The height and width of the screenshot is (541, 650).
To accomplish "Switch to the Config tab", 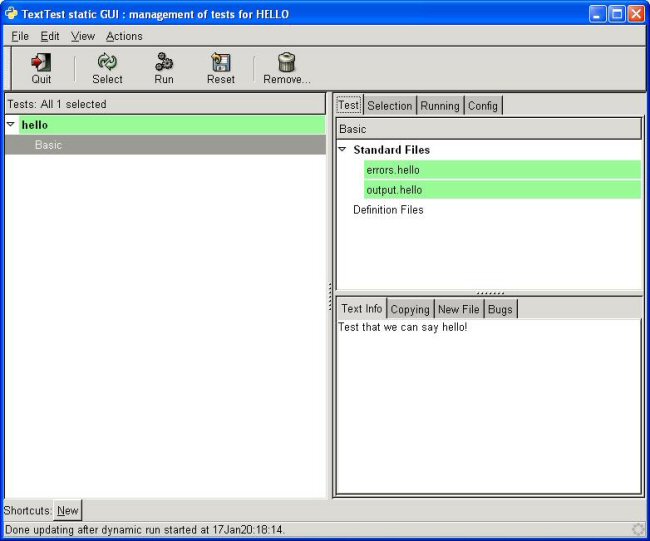I will point(483,106).
